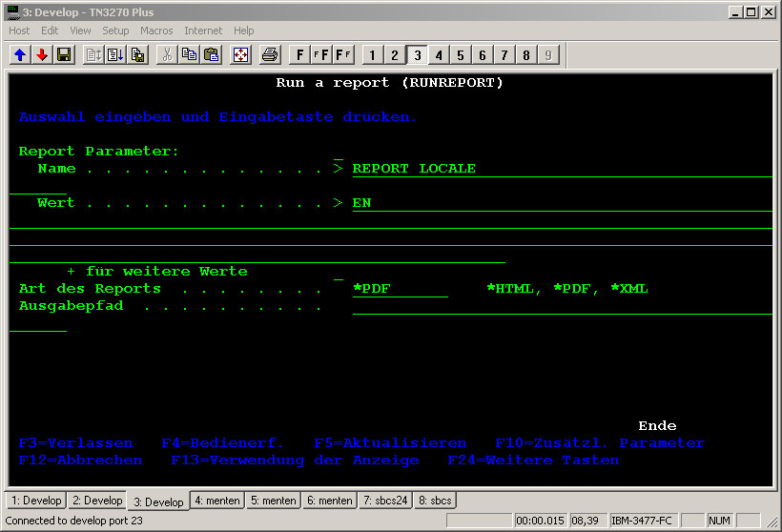Click the copy icon in toolbar
The image size is (782, 532).
pos(190,55)
